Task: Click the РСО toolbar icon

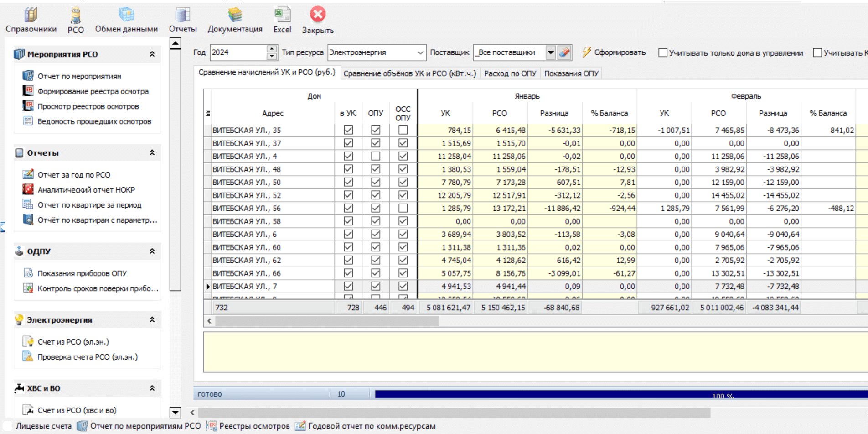Action: point(76,20)
